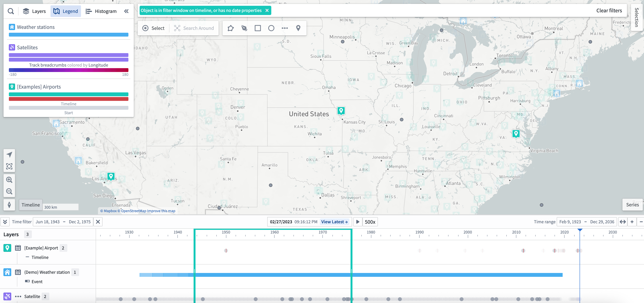Zoom in timeline with plus button
644x303 pixels.
coord(632,222)
